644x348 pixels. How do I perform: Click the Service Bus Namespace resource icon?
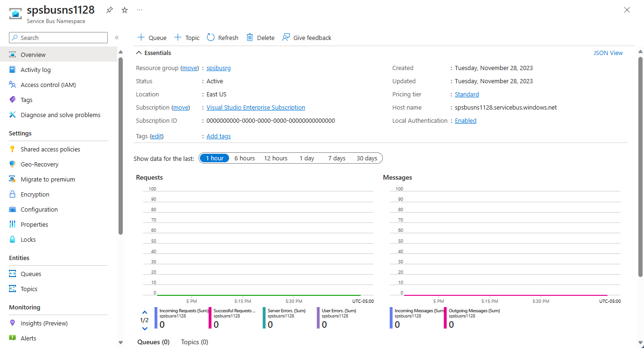[x=16, y=14]
